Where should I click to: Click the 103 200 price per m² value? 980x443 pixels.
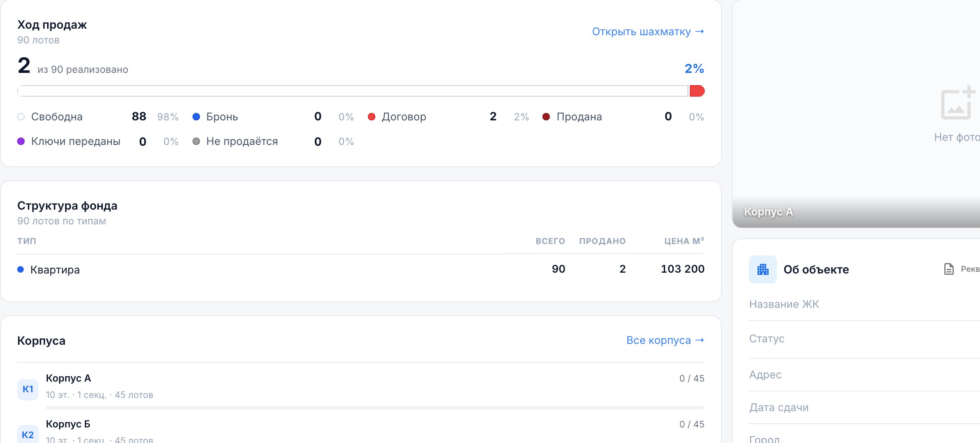(x=683, y=269)
